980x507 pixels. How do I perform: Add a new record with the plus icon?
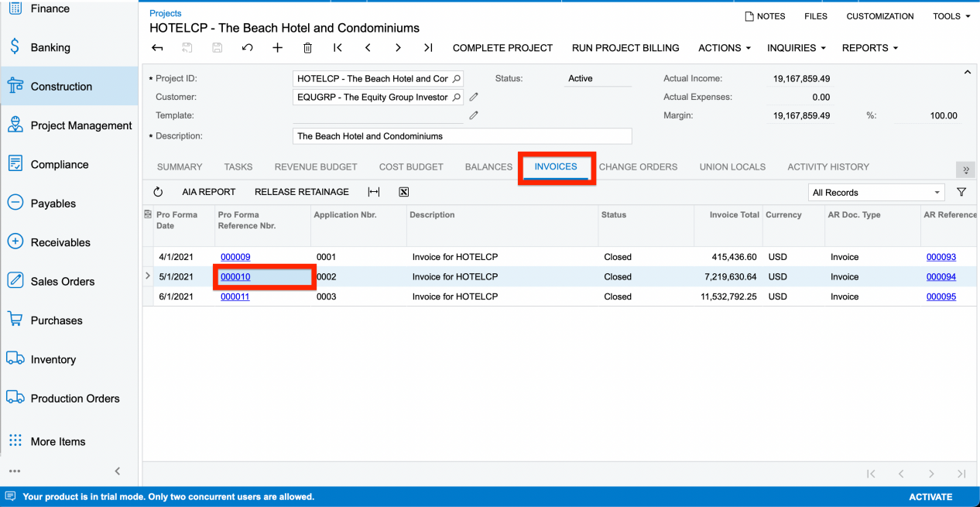pyautogui.click(x=277, y=47)
